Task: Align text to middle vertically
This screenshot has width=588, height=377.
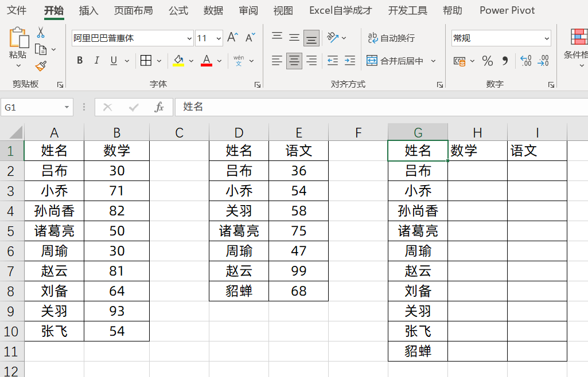Action: pos(294,37)
